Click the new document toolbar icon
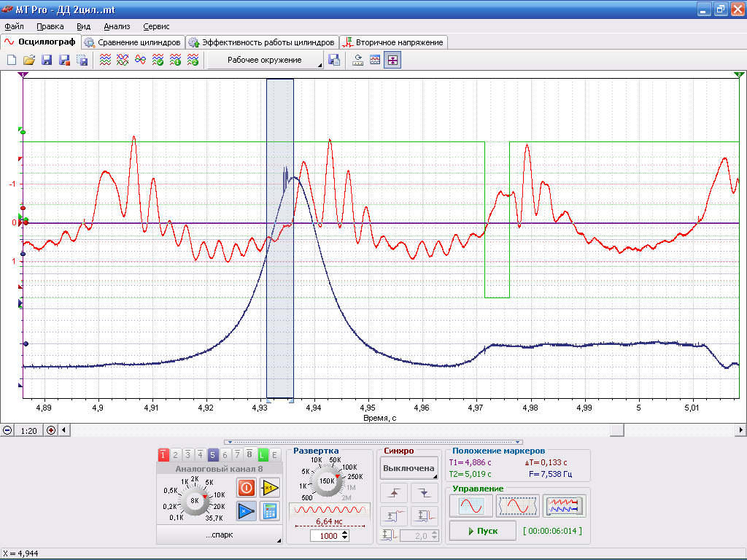Image resolution: width=747 pixels, height=560 pixels. pos(12,60)
